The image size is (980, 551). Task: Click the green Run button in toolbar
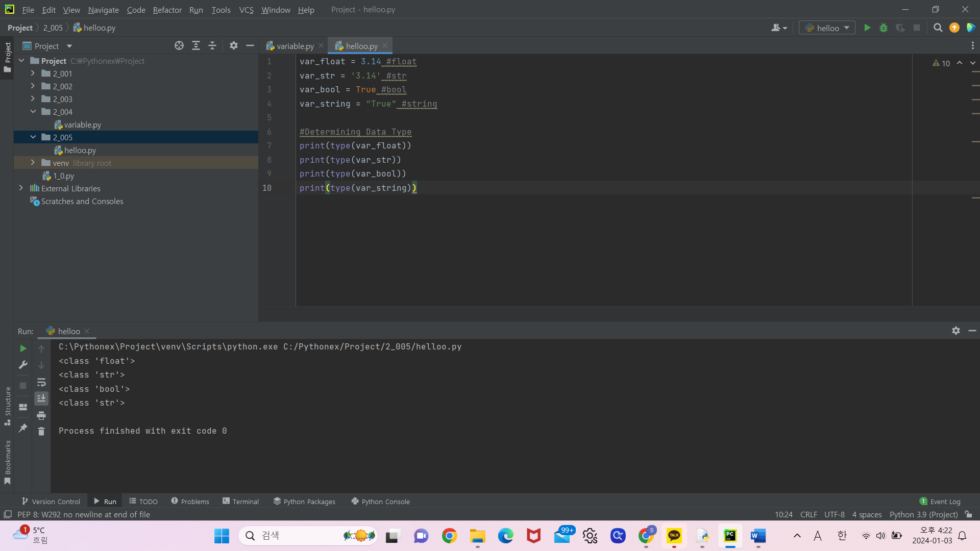tap(867, 28)
